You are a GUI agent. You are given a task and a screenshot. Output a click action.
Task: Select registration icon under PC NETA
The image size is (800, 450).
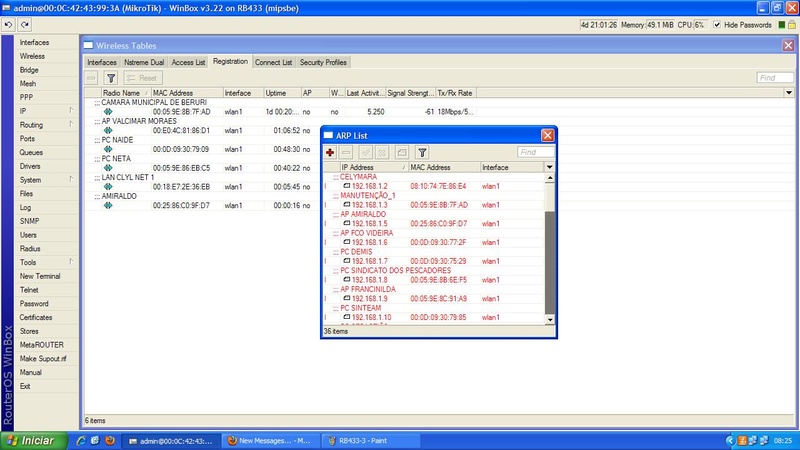tap(108, 168)
